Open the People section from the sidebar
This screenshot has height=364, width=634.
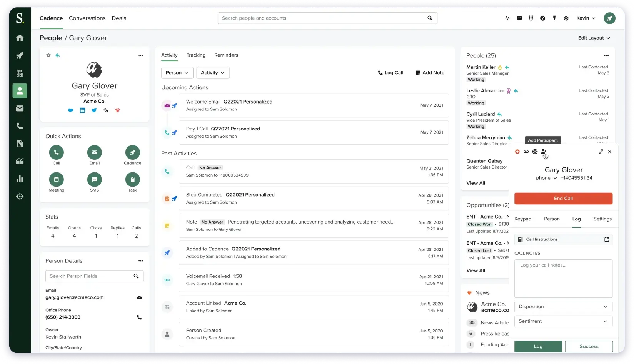pyautogui.click(x=20, y=91)
